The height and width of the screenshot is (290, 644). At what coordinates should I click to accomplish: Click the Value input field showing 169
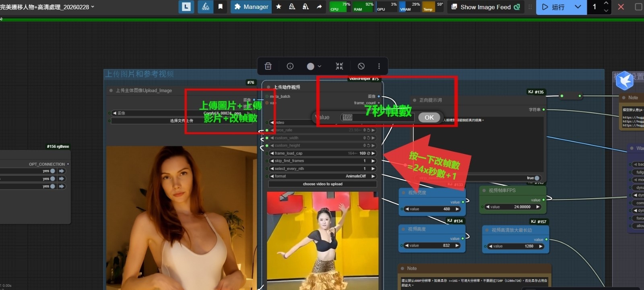click(x=376, y=118)
